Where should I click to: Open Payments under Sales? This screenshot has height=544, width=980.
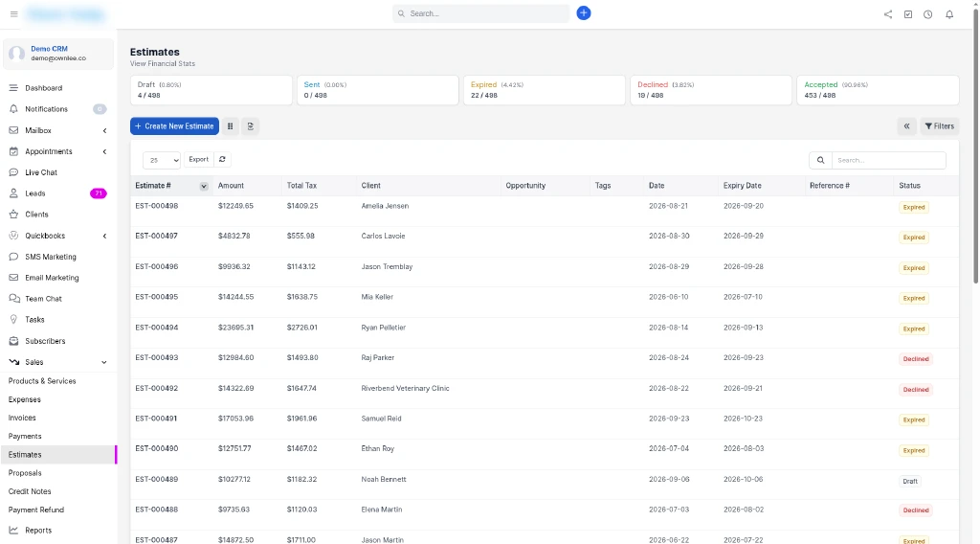(x=25, y=437)
